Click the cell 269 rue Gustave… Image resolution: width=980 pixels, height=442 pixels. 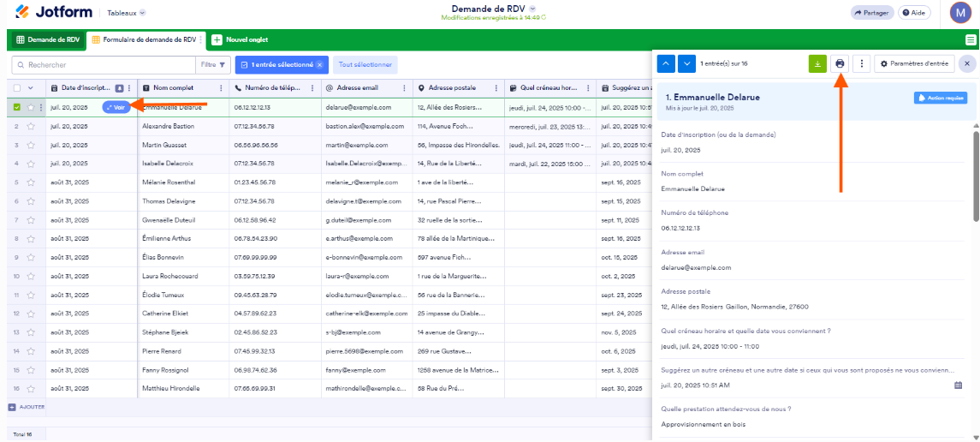(459, 351)
